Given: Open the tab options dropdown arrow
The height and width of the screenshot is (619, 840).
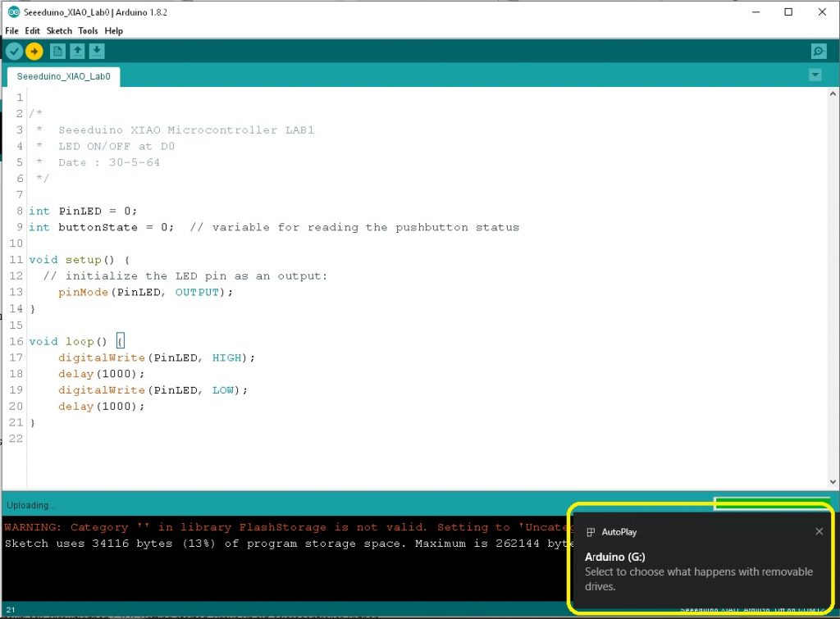Looking at the screenshot, I should (x=815, y=75).
